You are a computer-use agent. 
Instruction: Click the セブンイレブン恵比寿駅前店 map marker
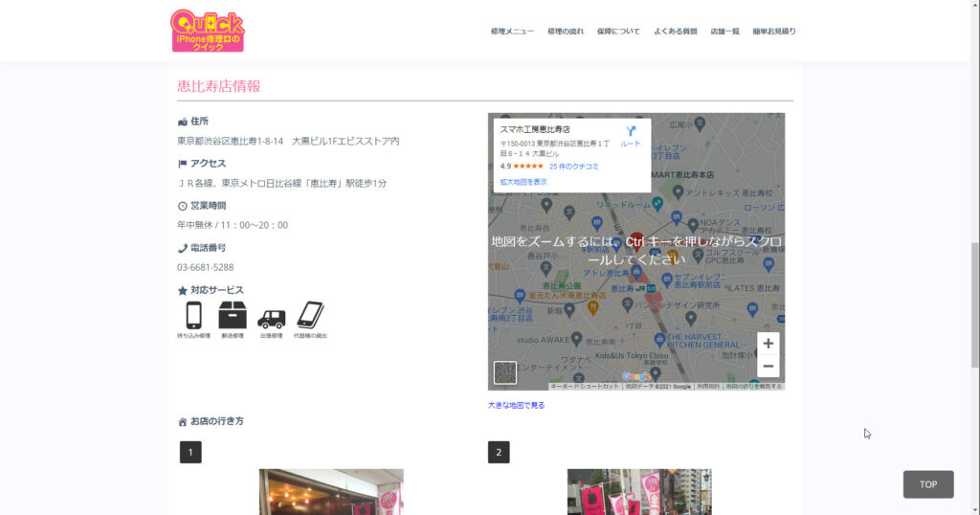coord(667,280)
